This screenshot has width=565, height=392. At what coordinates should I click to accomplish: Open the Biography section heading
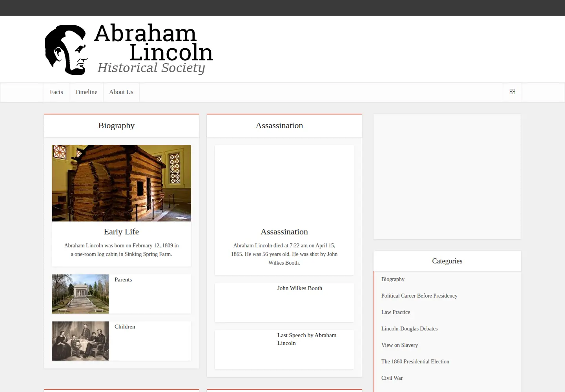[x=117, y=125]
